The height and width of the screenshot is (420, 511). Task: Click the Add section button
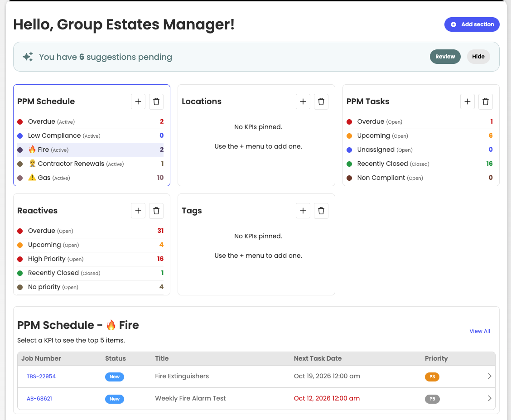click(472, 24)
